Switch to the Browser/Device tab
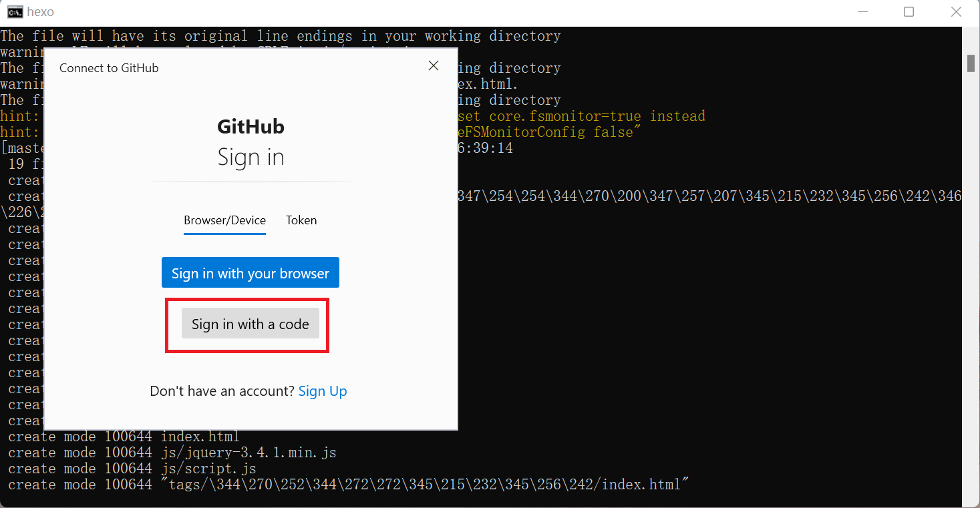This screenshot has height=508, width=980. [224, 220]
